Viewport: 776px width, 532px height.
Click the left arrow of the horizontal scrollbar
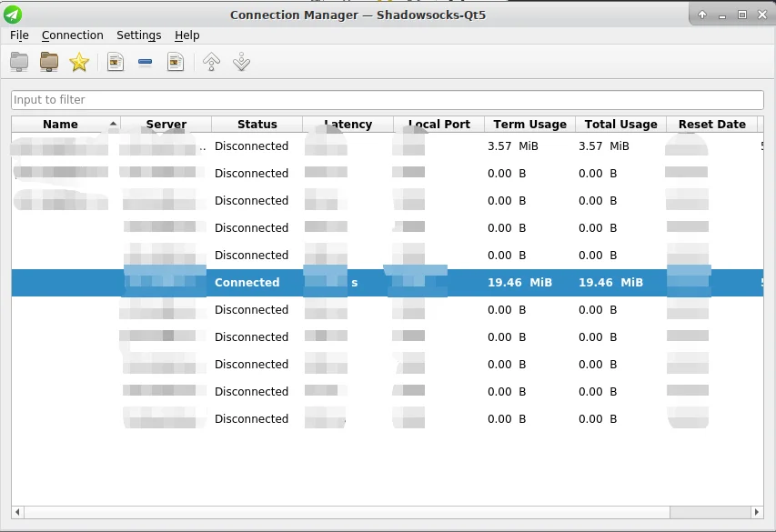click(x=18, y=512)
